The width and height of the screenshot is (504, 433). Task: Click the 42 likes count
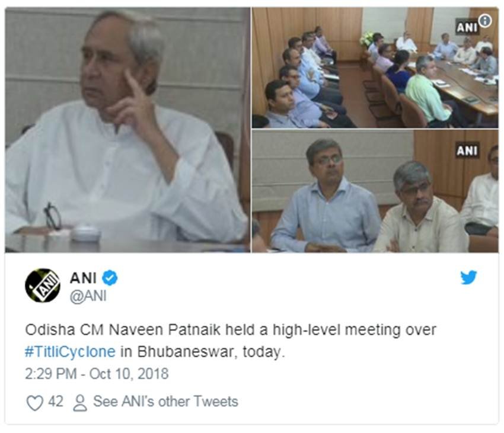point(56,402)
